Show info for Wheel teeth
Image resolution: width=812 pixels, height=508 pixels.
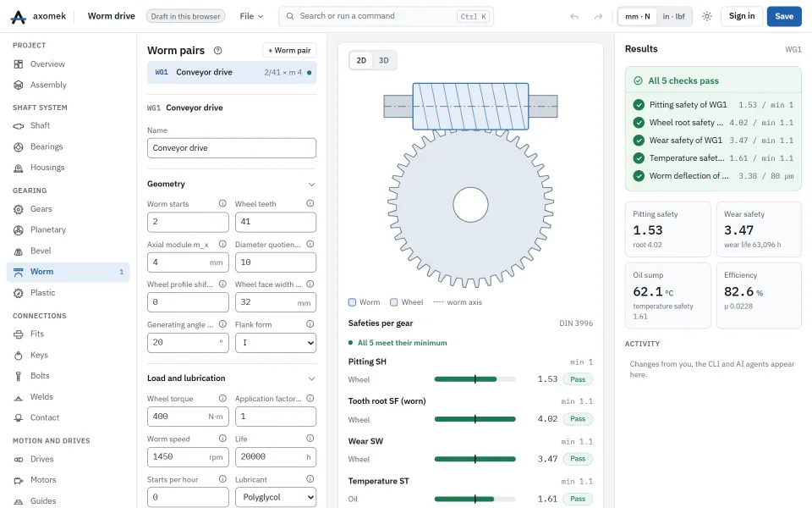[x=310, y=203]
